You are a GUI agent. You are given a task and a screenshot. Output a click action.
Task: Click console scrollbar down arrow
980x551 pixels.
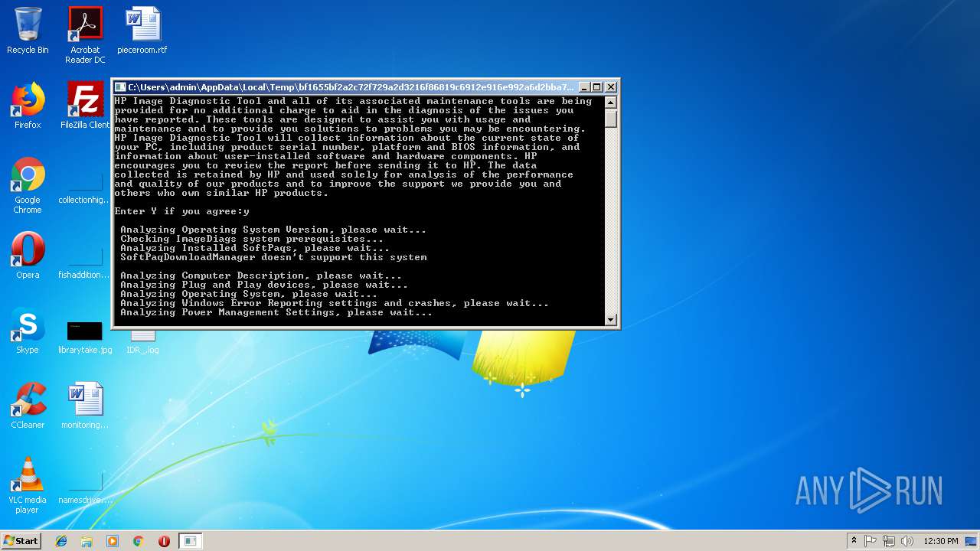(611, 319)
